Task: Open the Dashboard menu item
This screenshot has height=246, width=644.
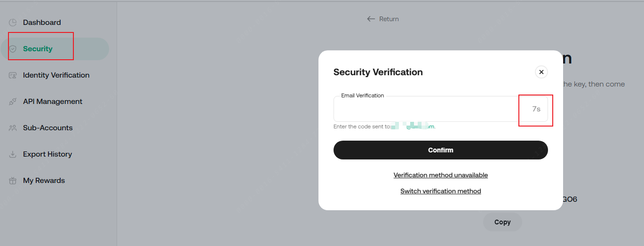Action: 42,23
